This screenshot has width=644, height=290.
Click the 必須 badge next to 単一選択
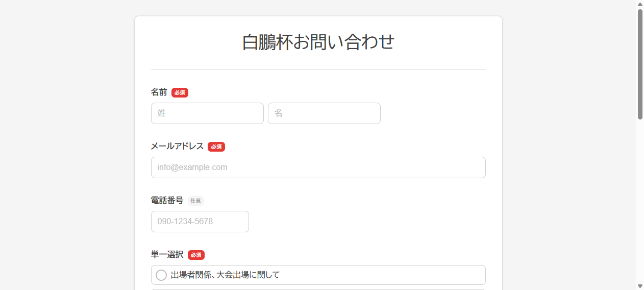tap(196, 255)
